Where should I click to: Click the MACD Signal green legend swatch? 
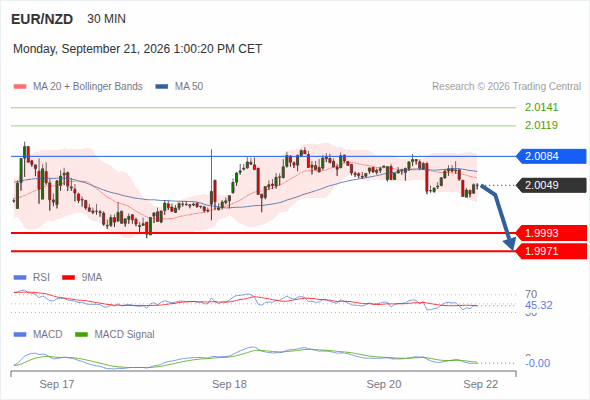click(82, 335)
